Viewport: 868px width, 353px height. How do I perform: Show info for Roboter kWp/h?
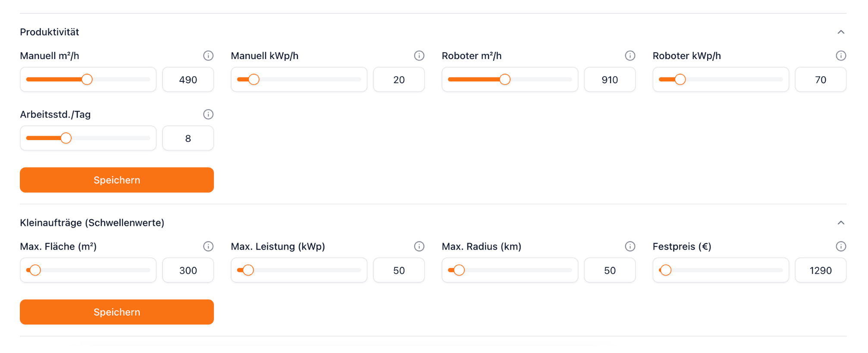click(x=841, y=56)
